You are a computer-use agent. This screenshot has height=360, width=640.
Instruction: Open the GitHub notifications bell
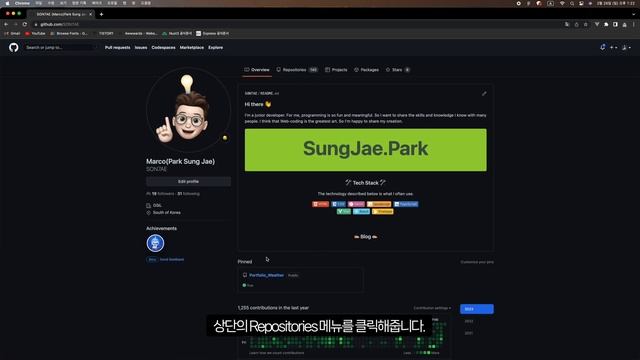[x=602, y=47]
